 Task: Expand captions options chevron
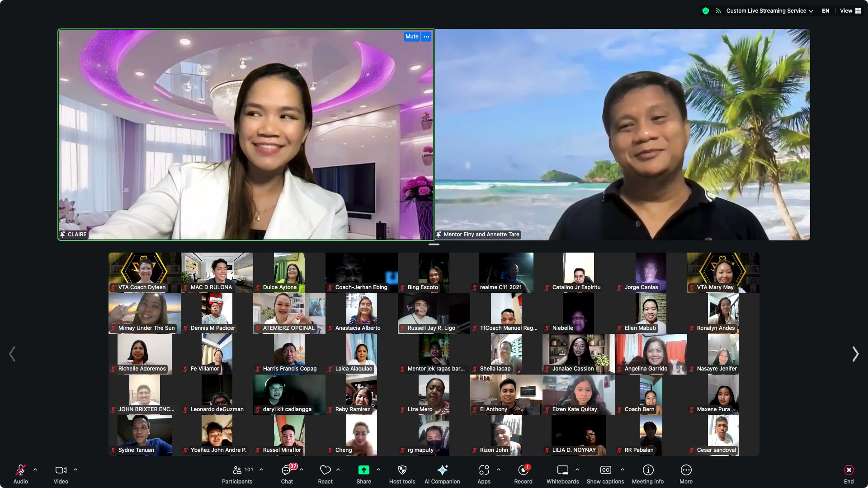(623, 470)
